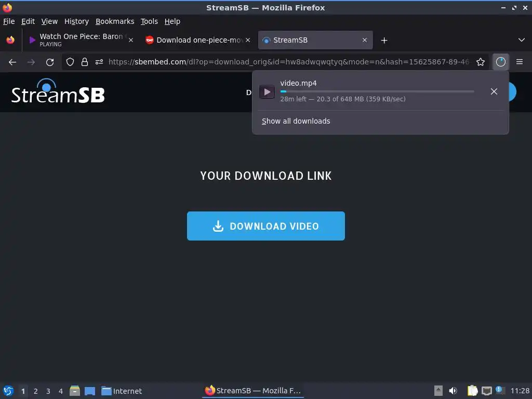Close the Download one-piece-mov tab
This screenshot has width=532, height=399.
click(248, 40)
